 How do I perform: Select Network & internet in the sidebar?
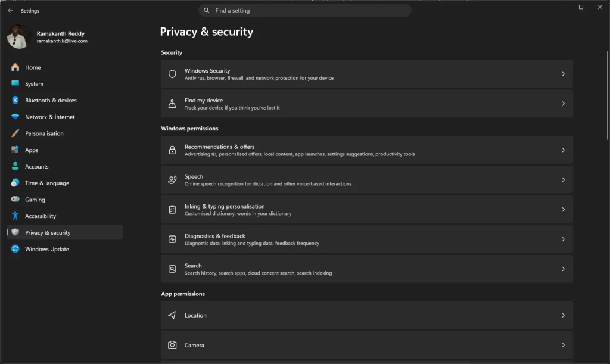[x=49, y=117]
